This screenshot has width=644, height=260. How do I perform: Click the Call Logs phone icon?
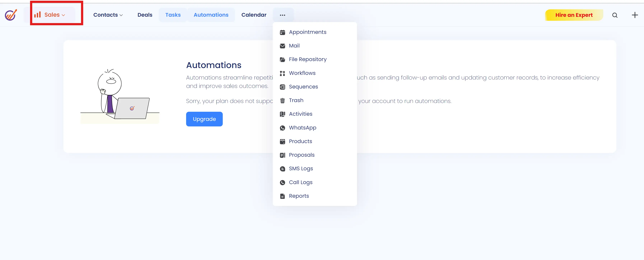[282, 183]
